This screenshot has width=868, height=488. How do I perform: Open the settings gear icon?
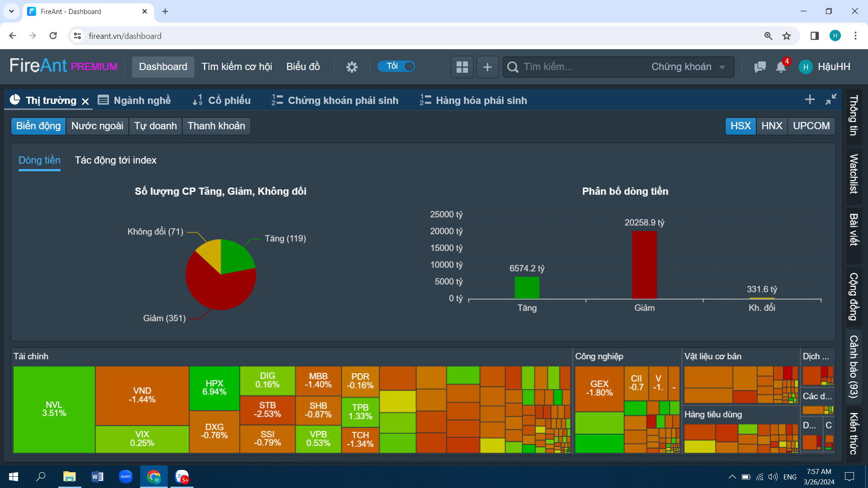(352, 67)
